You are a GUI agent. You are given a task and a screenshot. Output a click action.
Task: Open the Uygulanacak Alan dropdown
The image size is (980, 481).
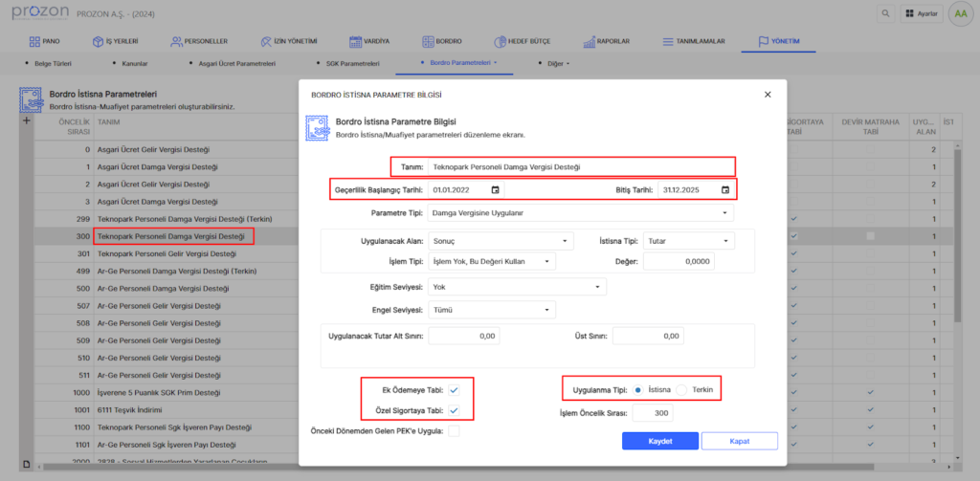(x=500, y=241)
